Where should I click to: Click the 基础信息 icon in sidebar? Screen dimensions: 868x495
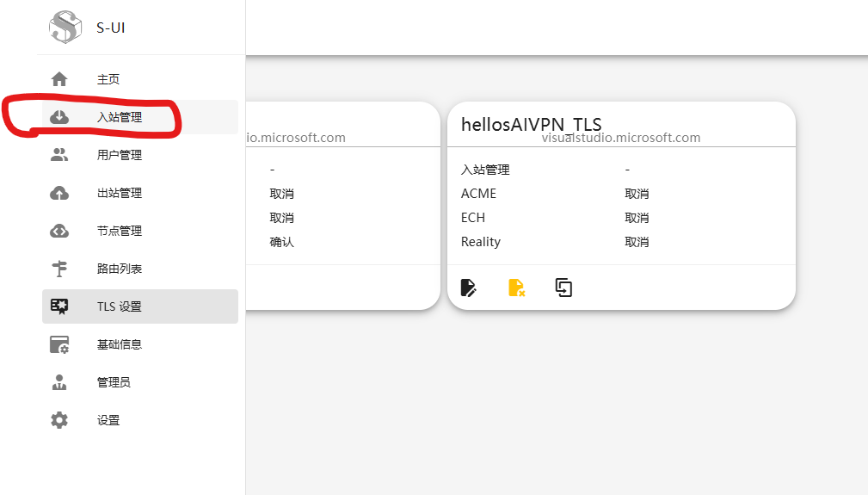59,344
